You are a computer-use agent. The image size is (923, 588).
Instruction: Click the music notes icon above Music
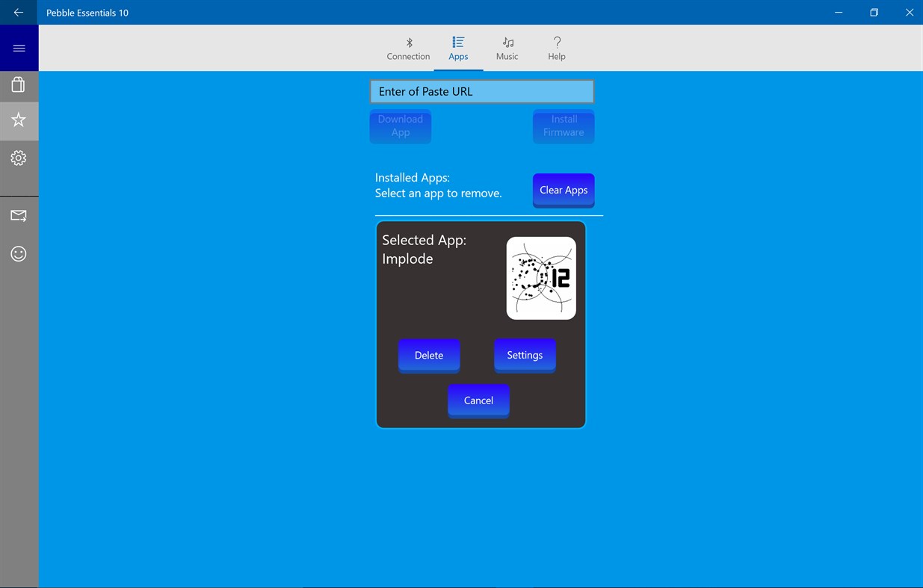pos(507,42)
